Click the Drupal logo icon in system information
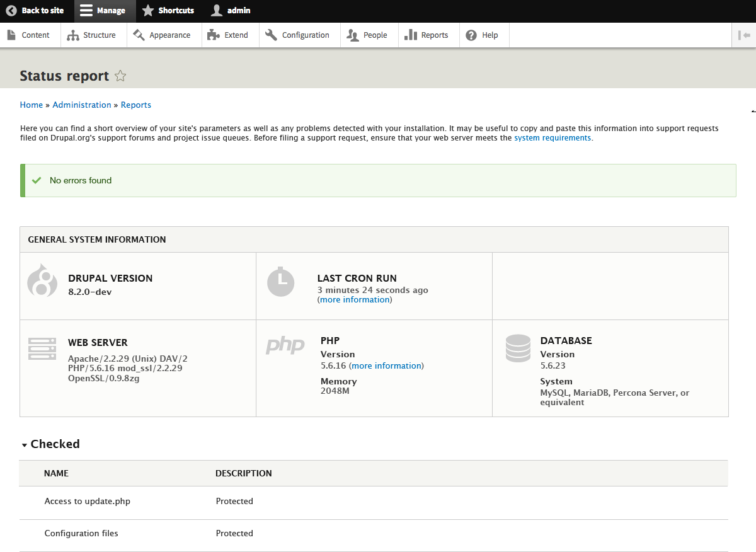This screenshot has width=756, height=552. [x=42, y=281]
